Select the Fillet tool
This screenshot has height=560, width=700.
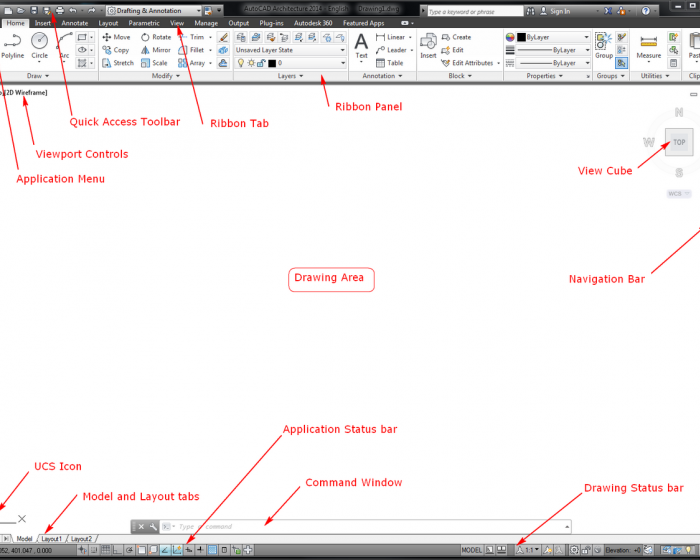(192, 50)
